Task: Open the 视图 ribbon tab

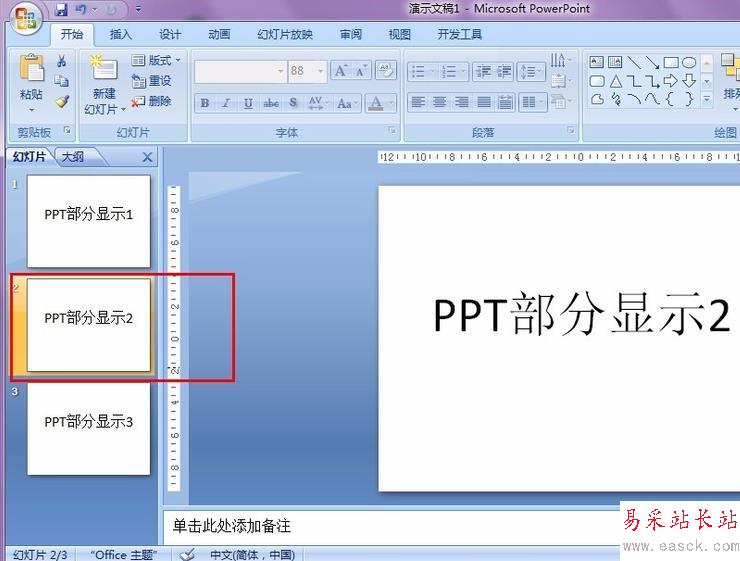Action: tap(400, 34)
